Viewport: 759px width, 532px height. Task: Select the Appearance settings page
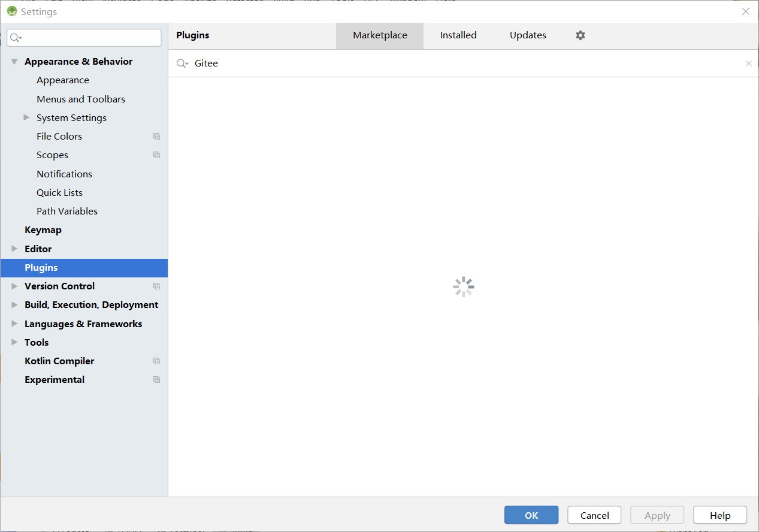(x=63, y=80)
